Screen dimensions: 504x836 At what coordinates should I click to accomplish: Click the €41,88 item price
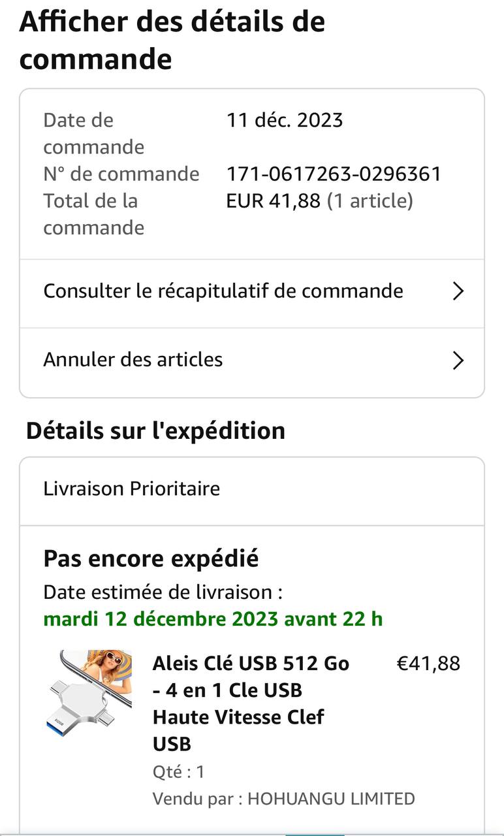428,664
